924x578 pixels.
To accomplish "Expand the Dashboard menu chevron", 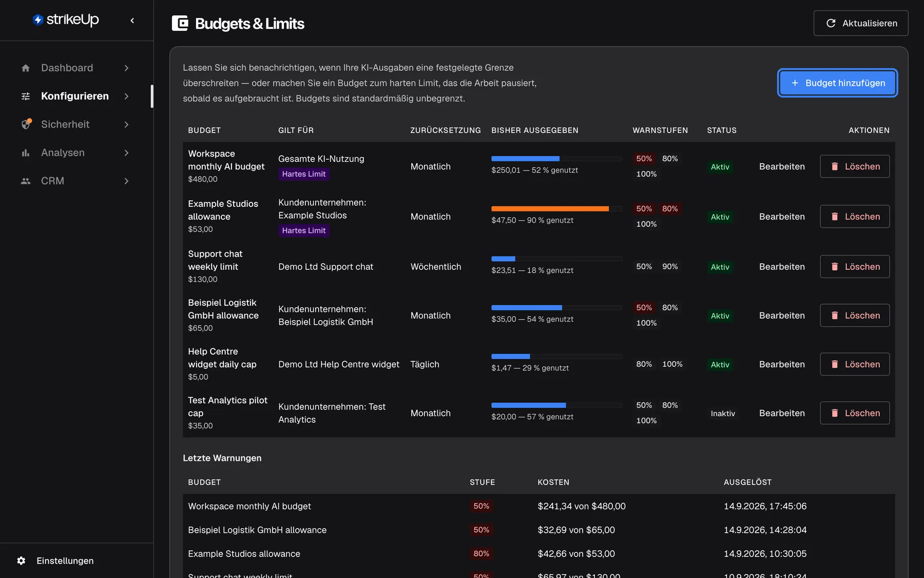I will [x=126, y=68].
